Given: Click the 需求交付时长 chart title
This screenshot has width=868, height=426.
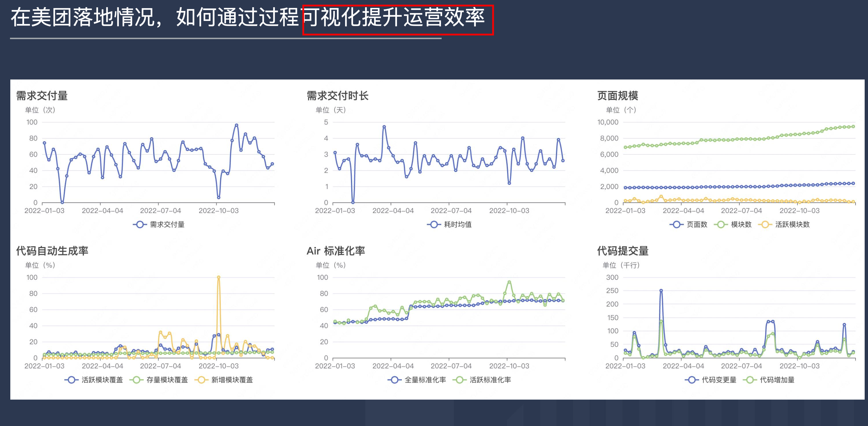Looking at the screenshot, I should coord(338,96).
